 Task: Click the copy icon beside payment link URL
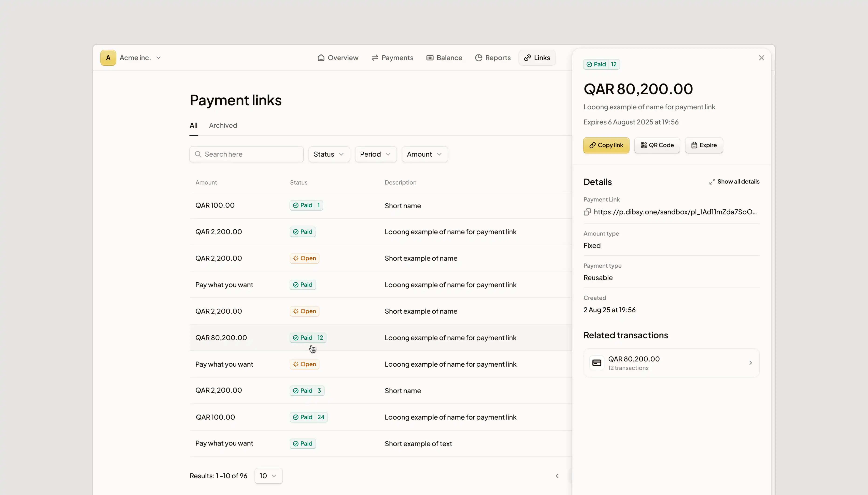pyautogui.click(x=587, y=212)
